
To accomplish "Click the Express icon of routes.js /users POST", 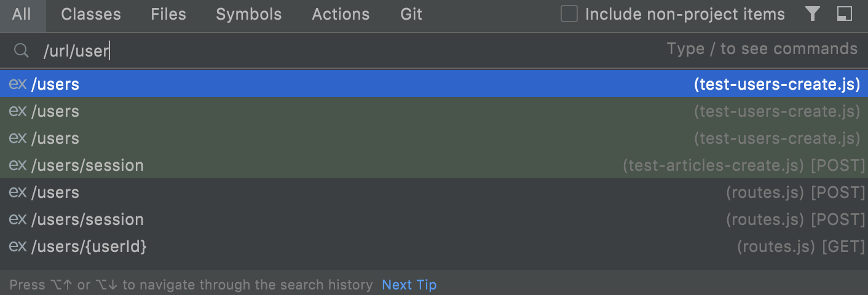I will point(18,192).
